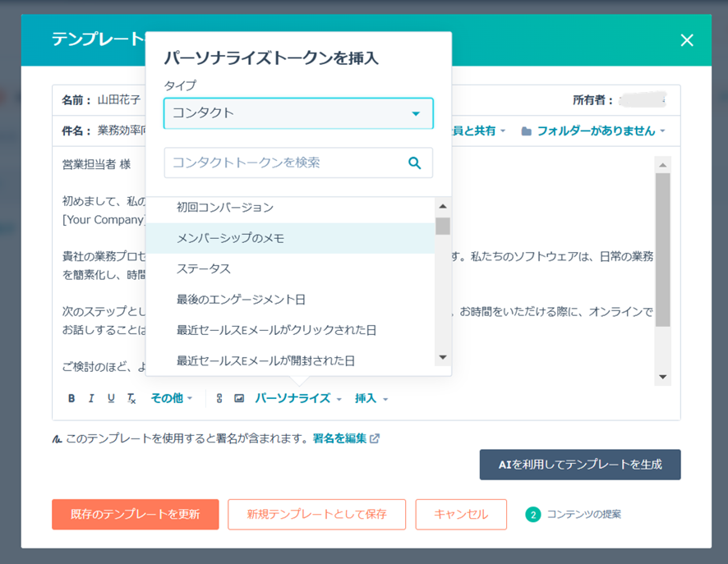Screen dimensions: 728x564
Task: Open the パーソナライズ dropdown
Action: point(298,398)
